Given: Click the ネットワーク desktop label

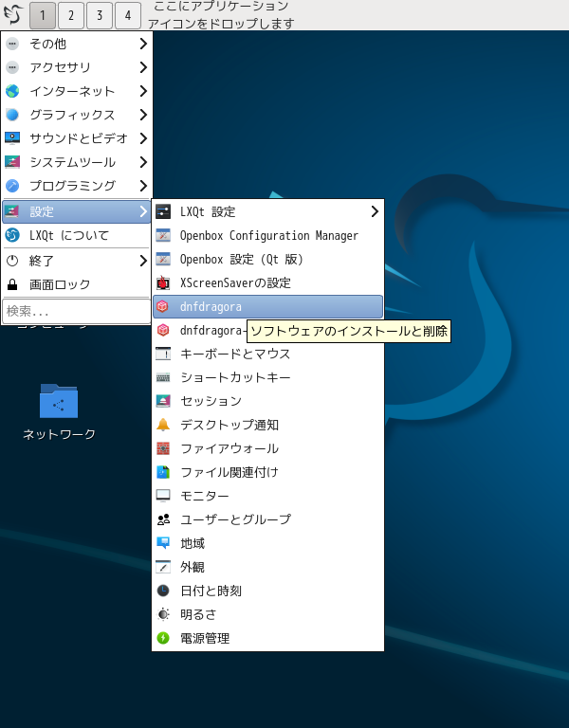Looking at the screenshot, I should point(59,434).
